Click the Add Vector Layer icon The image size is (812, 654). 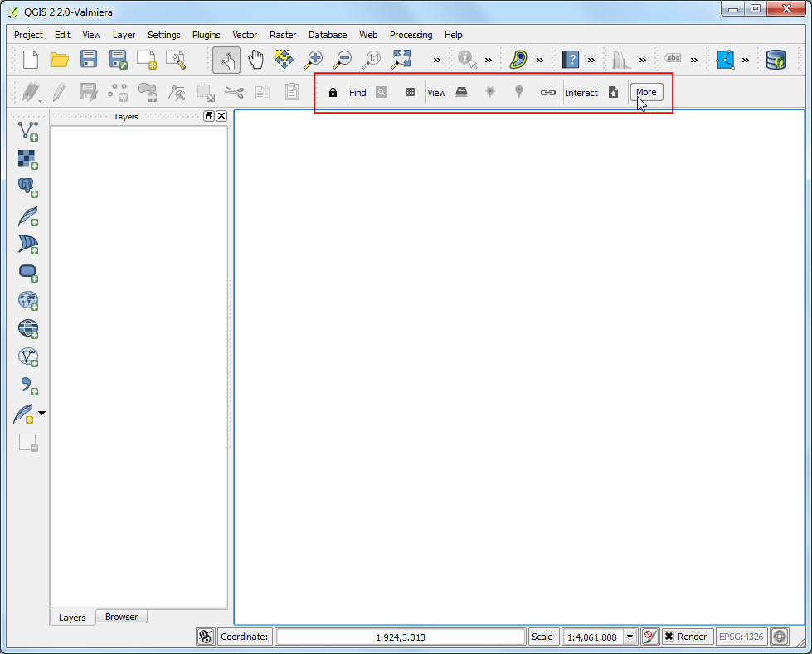coord(28,130)
